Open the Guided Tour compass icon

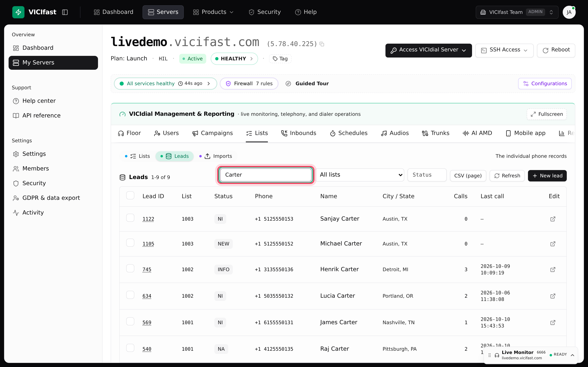coord(288,84)
